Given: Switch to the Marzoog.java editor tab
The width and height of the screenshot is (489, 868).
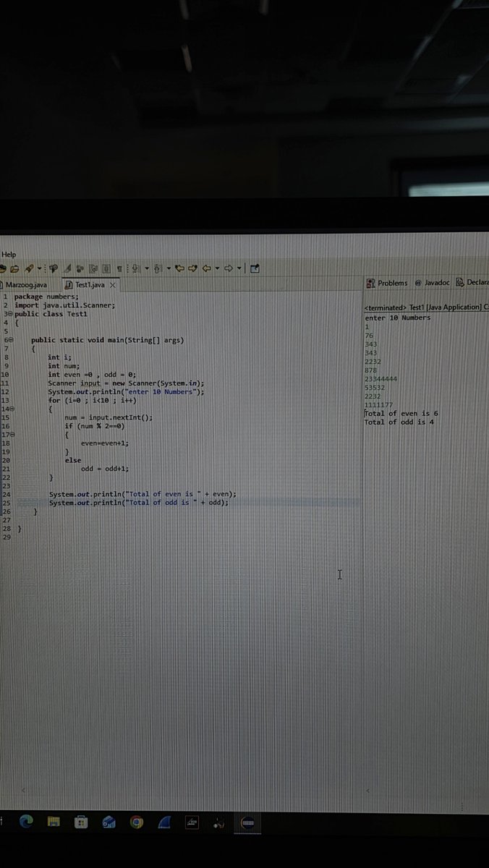Looking at the screenshot, I should tap(26, 285).
